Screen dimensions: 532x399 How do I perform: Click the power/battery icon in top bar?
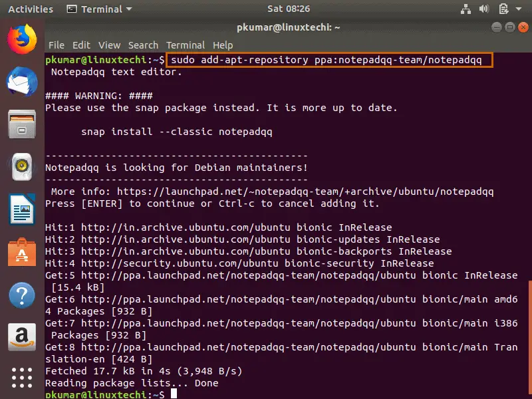coord(503,9)
